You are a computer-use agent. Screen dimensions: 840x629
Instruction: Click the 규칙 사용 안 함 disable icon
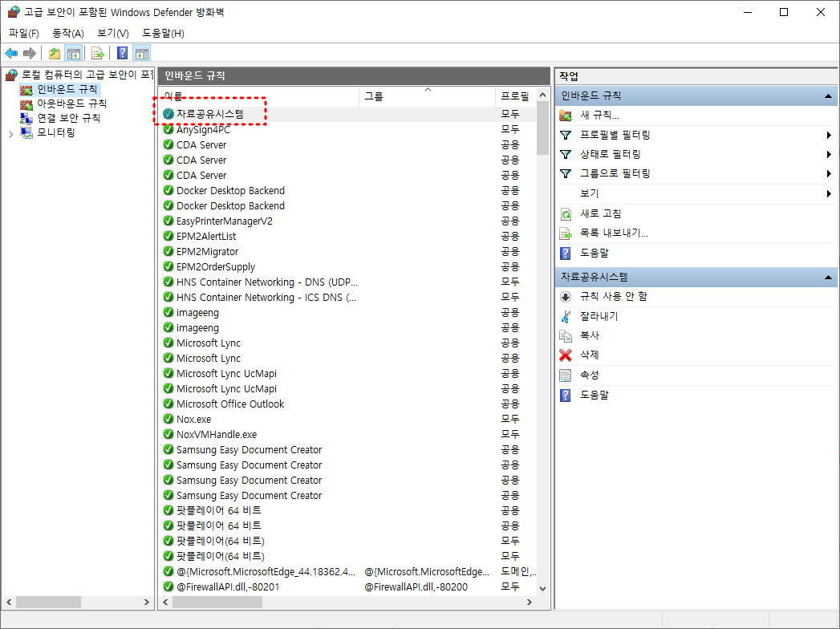point(565,297)
